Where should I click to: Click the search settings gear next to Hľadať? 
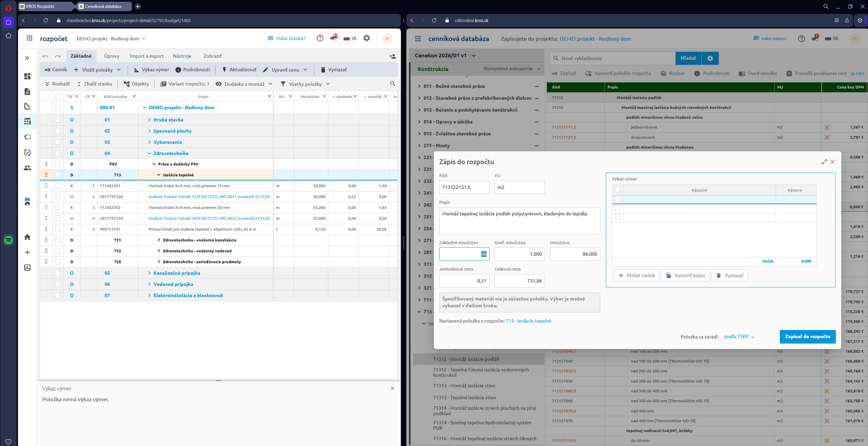click(x=710, y=58)
